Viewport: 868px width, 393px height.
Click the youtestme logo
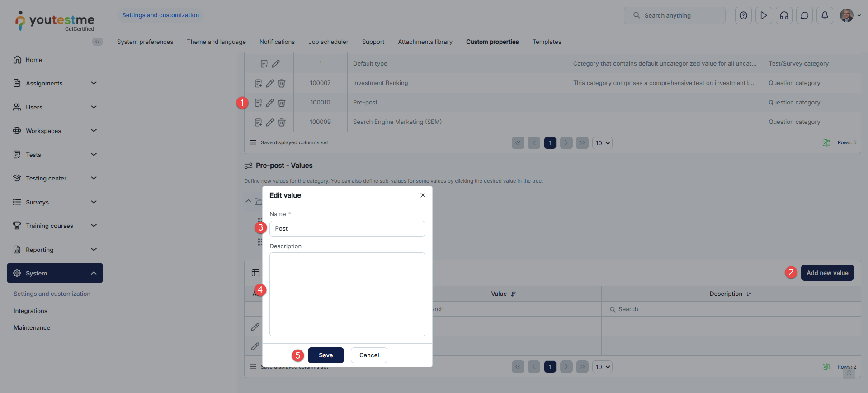(x=55, y=21)
